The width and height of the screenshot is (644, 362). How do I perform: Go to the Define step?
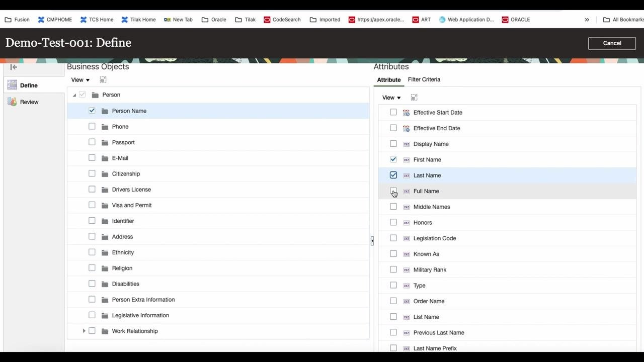pos(29,85)
